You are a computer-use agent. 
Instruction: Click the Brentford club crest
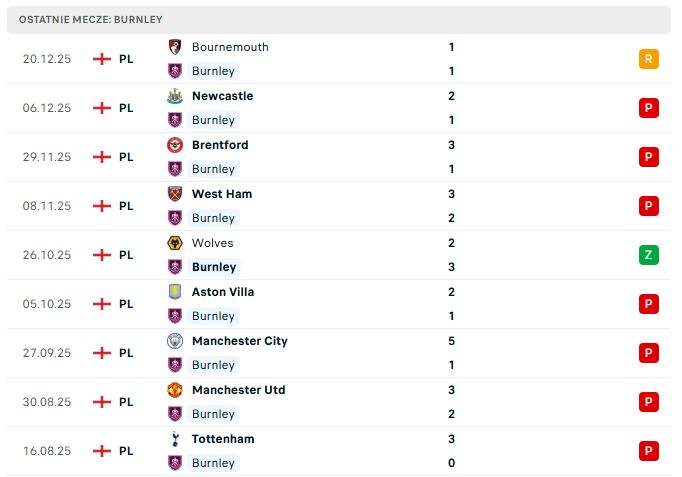(x=175, y=145)
